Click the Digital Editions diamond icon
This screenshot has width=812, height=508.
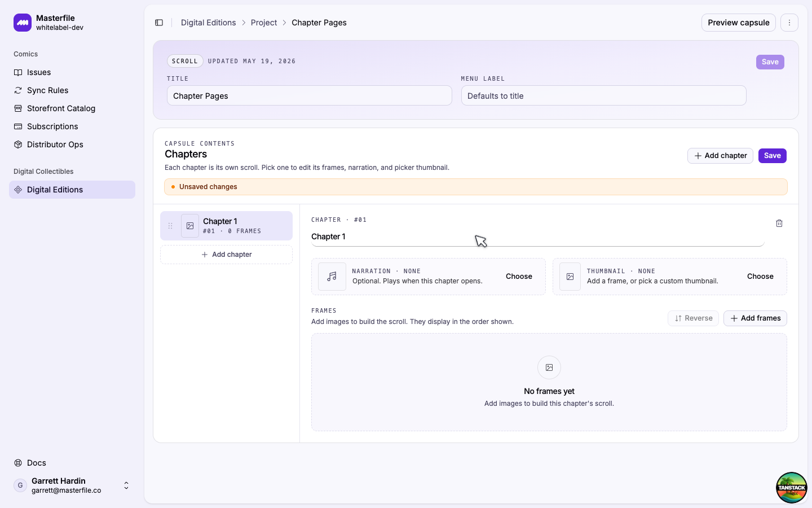click(x=18, y=190)
